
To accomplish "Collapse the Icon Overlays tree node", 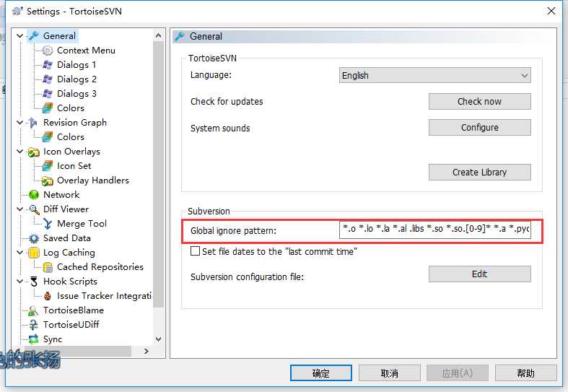I will [x=20, y=152].
